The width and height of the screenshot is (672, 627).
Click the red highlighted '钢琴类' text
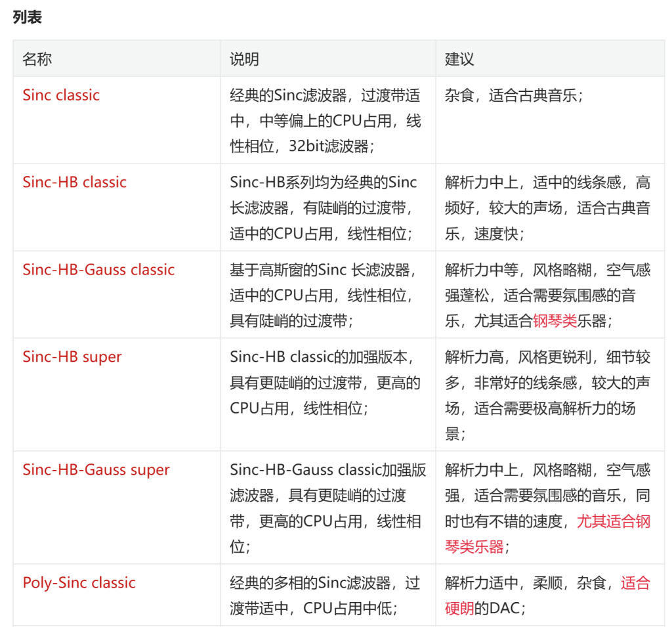tap(555, 321)
